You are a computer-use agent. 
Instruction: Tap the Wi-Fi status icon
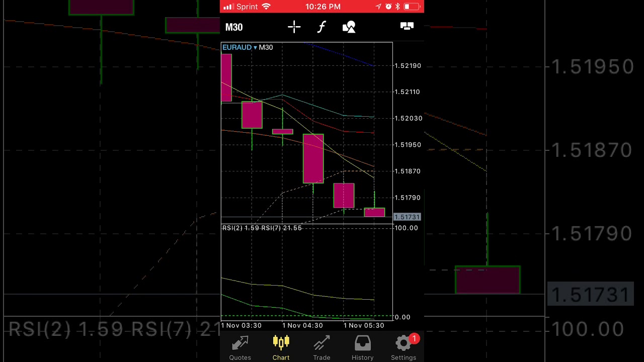coord(267,7)
